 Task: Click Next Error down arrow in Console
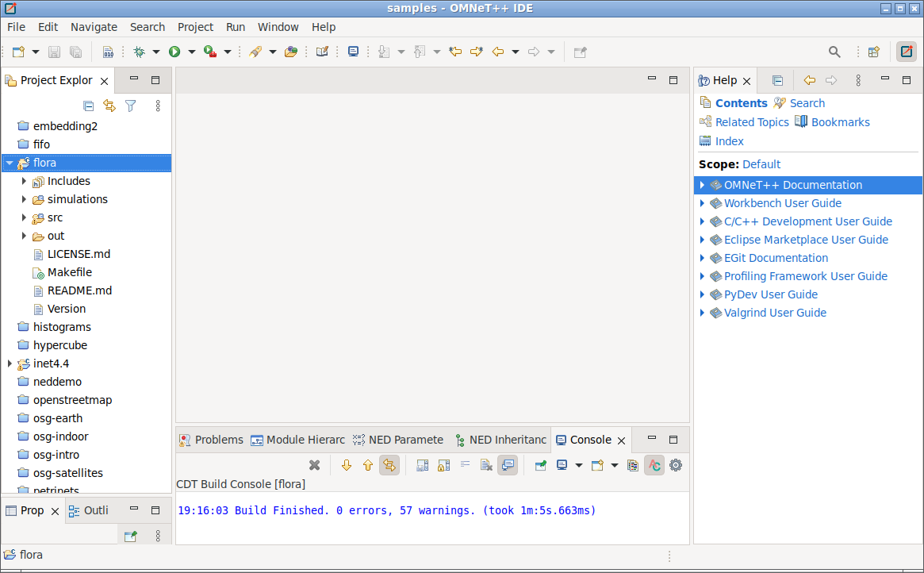[x=347, y=466]
